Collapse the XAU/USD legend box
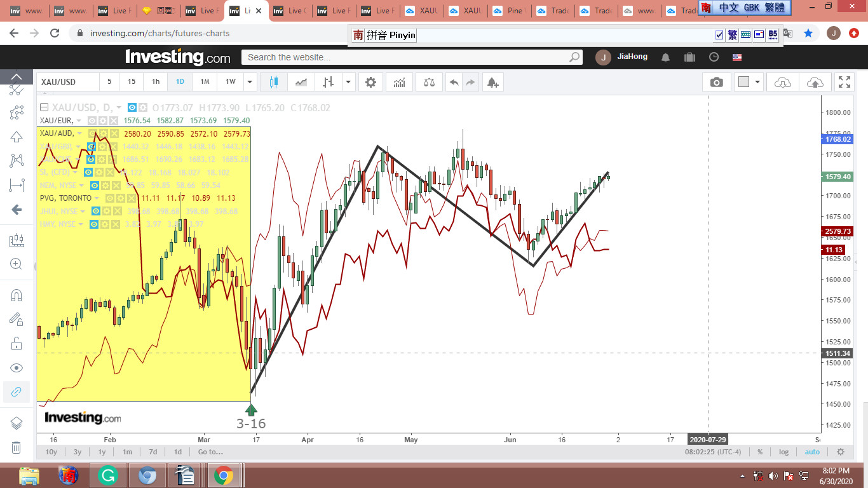The width and height of the screenshot is (868, 488). 44,108
